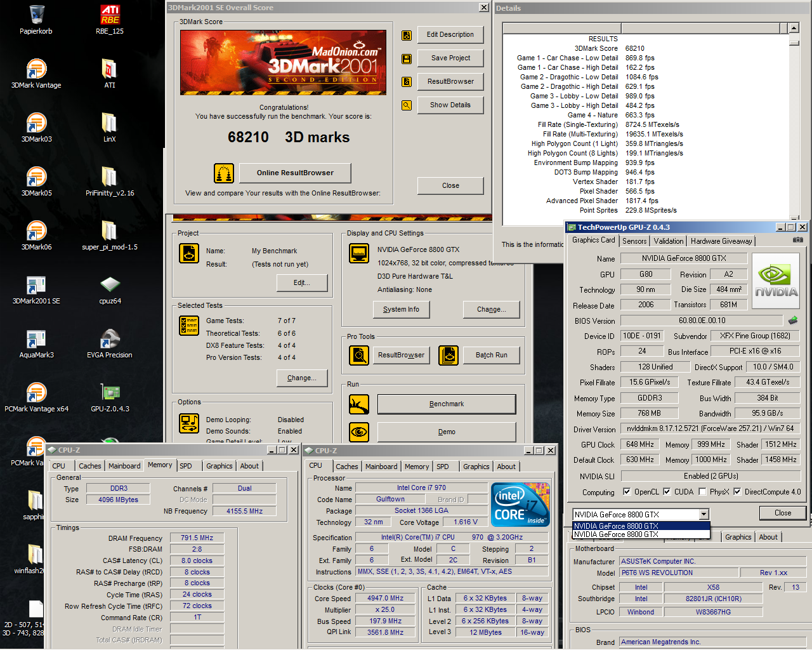Open the Papierkorb recycle bin icon
Viewport: 812px width, 650px height.
[36, 19]
